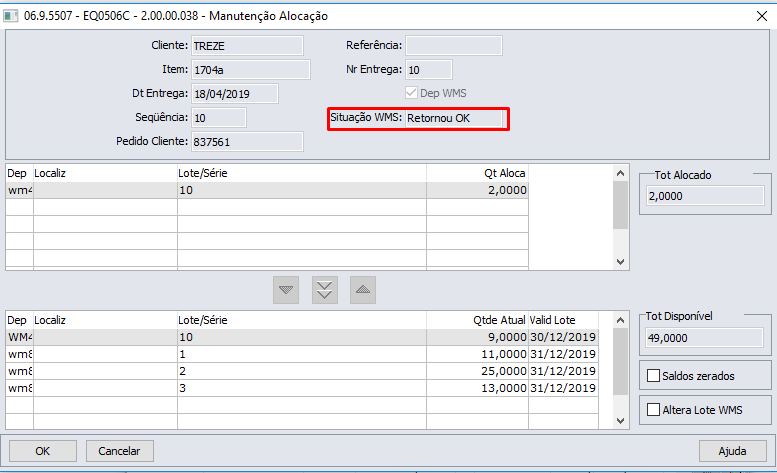This screenshot has height=473, width=777.
Task: Click the Dt Entrega field 18/04/2019
Action: coord(235,94)
